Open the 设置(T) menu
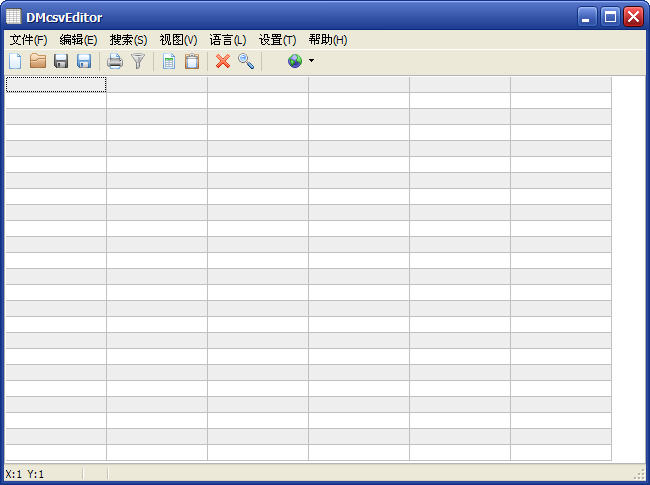The height and width of the screenshot is (485, 650). coord(277,40)
